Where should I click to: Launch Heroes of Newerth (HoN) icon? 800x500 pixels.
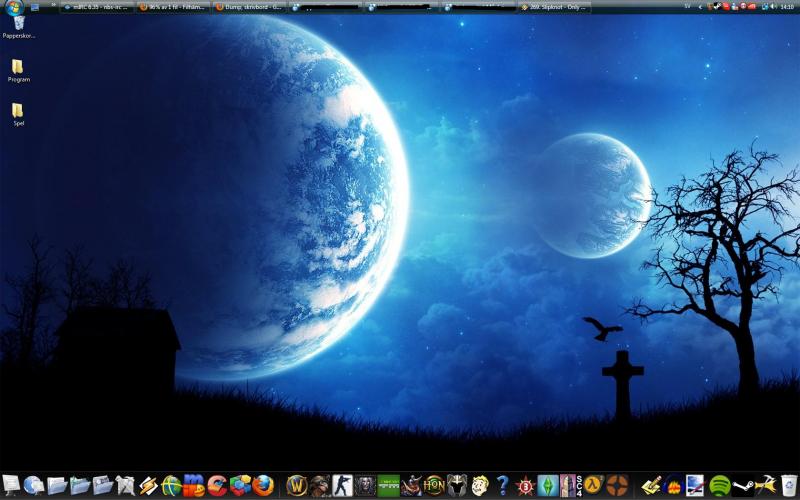point(434,486)
